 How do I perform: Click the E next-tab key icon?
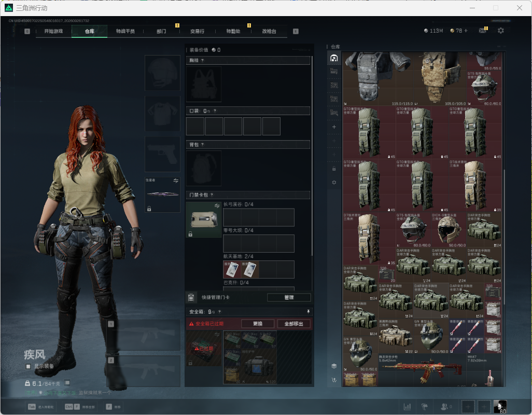(296, 31)
